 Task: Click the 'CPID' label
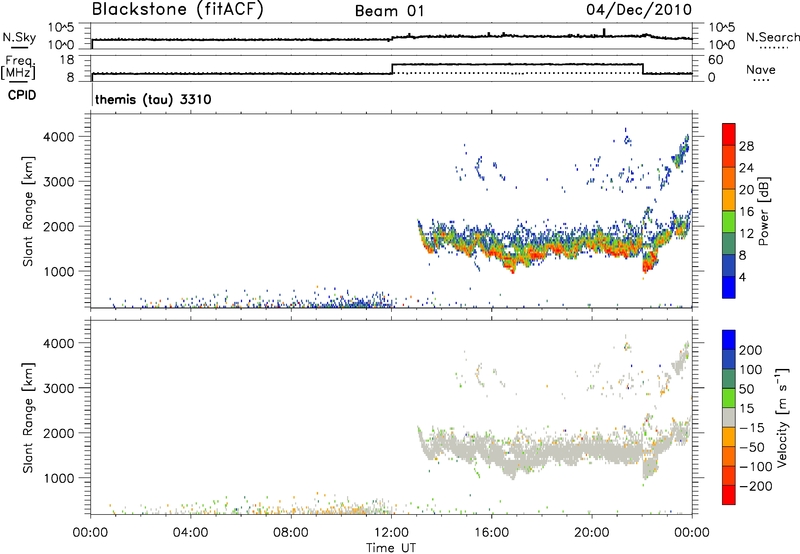(22, 95)
